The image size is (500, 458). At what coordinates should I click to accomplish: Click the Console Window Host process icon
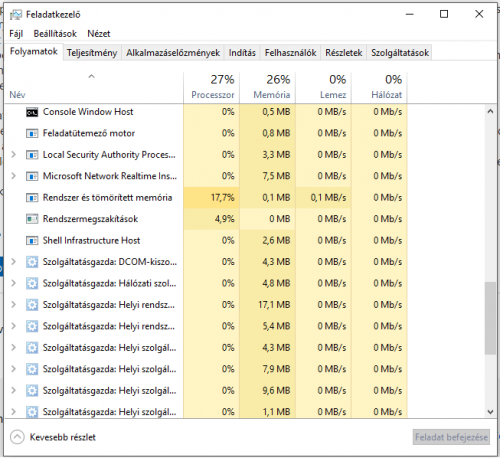[32, 112]
